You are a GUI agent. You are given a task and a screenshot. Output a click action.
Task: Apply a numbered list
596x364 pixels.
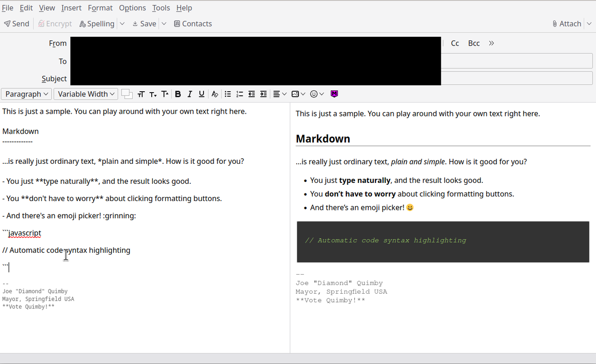pos(239,94)
